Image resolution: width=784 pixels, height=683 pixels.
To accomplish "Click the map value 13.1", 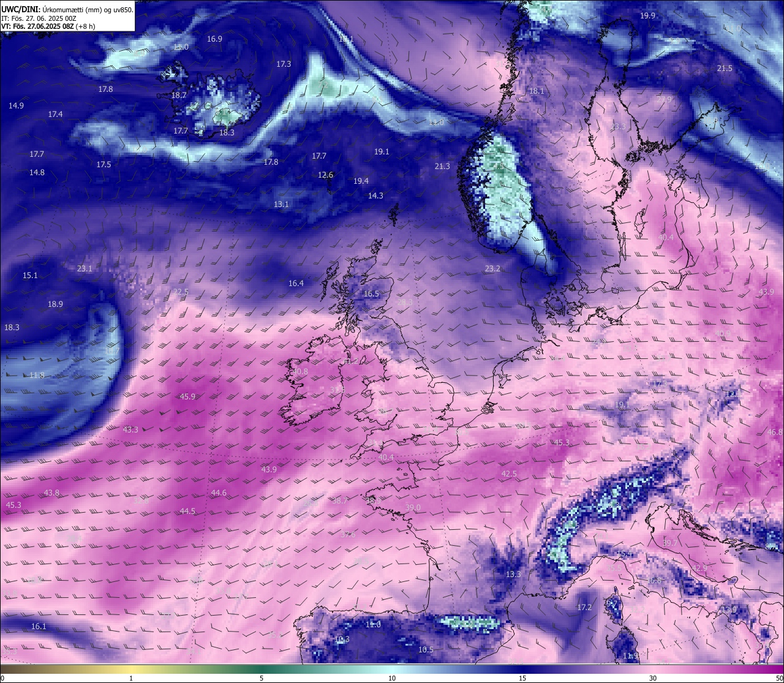I will 281,205.
